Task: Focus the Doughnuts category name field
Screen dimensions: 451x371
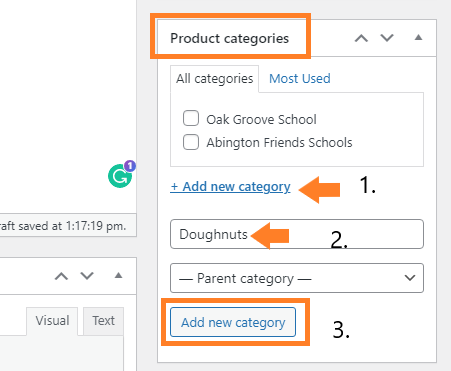Action: coord(297,234)
